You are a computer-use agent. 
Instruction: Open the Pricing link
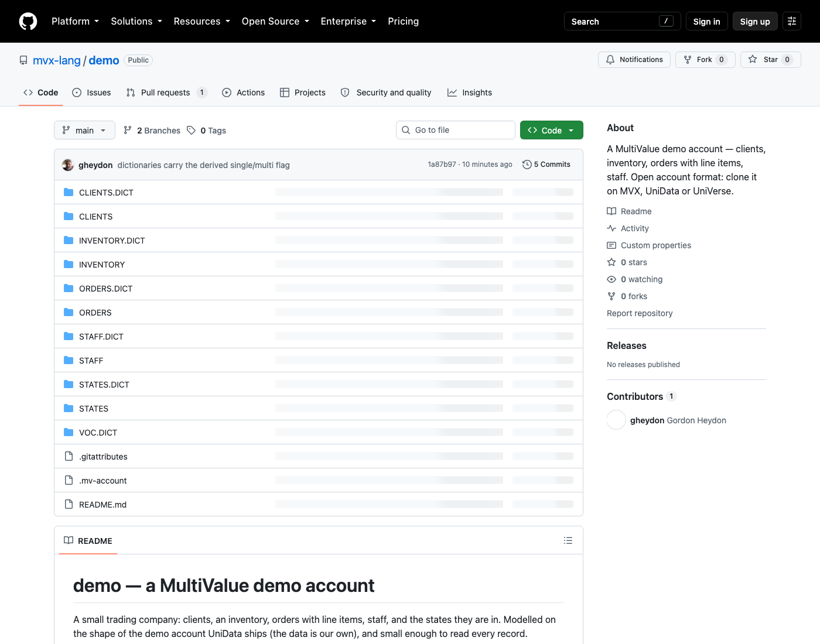click(x=404, y=21)
